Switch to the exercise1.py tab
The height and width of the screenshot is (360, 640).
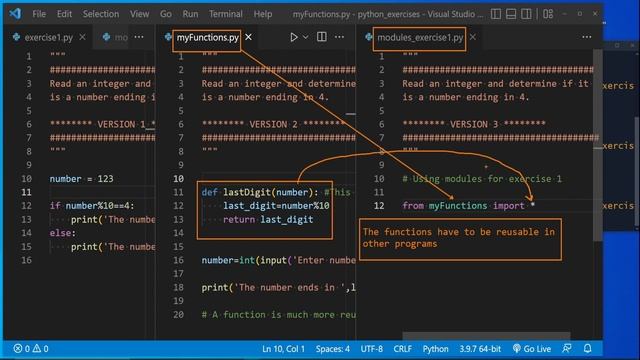pos(48,38)
